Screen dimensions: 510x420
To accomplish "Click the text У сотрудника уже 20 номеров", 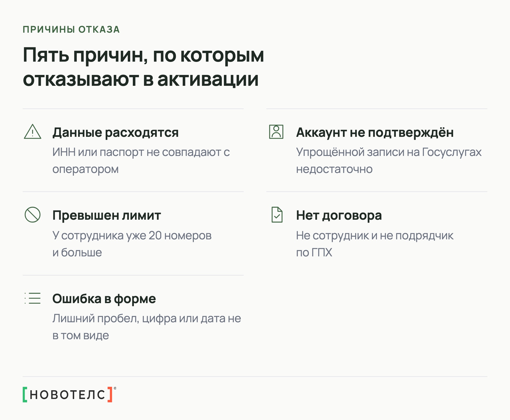I will point(132,236).
